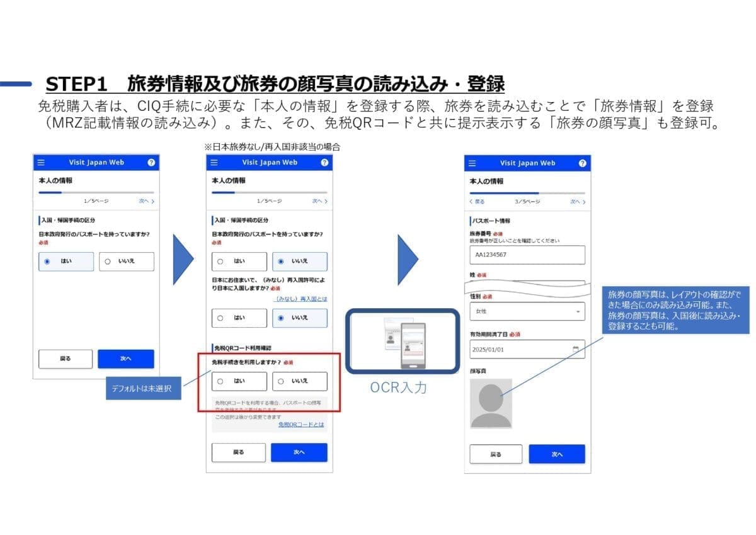The height and width of the screenshot is (535, 756).
Task: Open the 免税QRコードとは link
Action: pyautogui.click(x=301, y=425)
